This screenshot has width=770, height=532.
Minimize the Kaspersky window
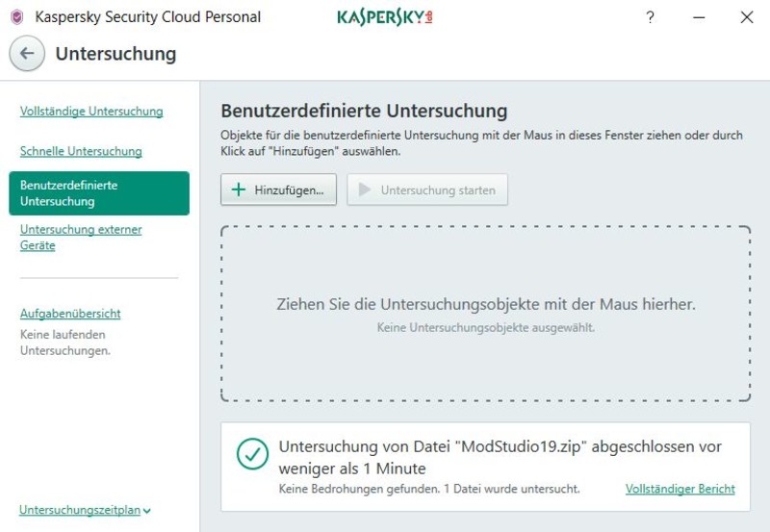click(x=698, y=17)
